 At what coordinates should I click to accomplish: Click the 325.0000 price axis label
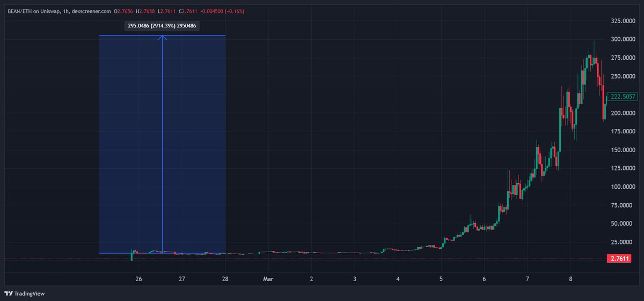click(623, 21)
